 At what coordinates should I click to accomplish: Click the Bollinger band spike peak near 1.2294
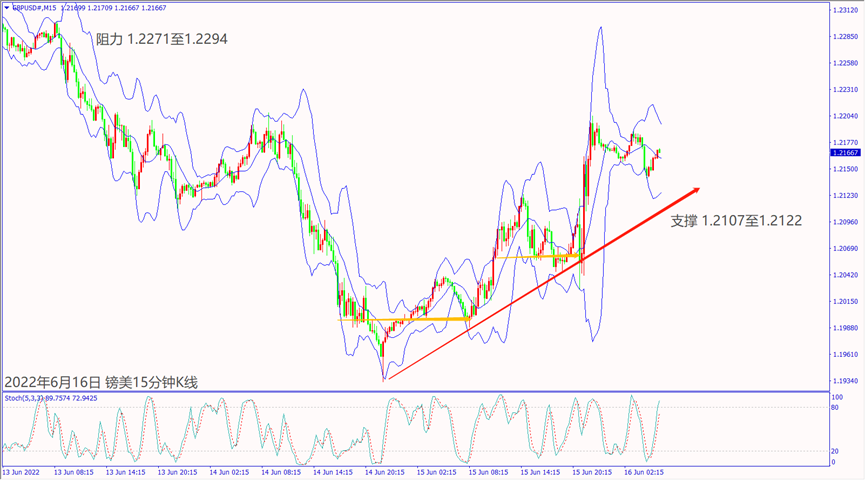pos(600,28)
